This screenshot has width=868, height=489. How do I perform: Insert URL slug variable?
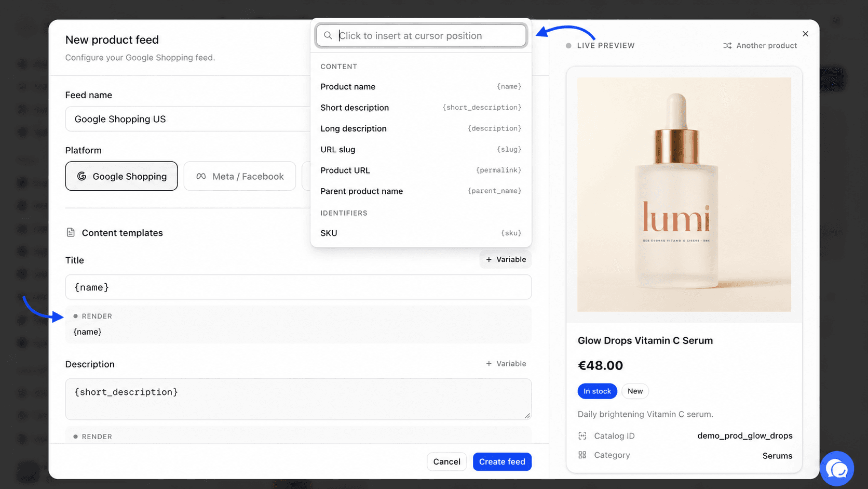tap(421, 149)
